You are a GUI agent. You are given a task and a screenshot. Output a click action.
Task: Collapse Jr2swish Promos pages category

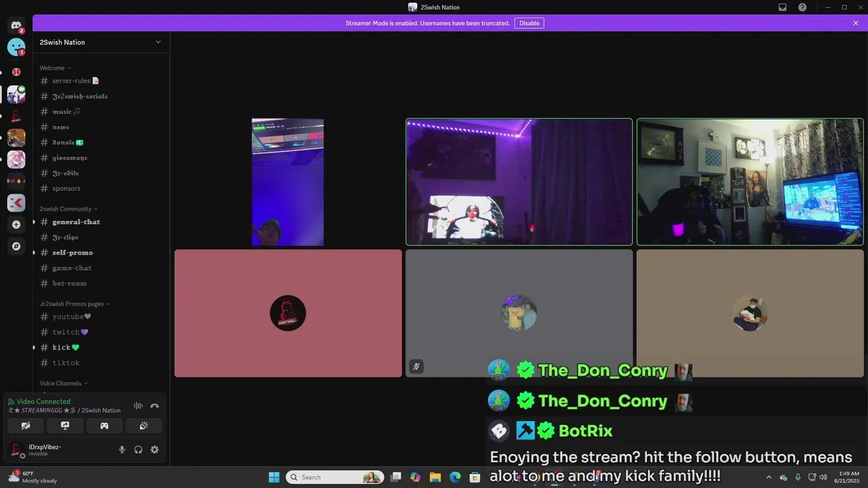click(x=75, y=304)
